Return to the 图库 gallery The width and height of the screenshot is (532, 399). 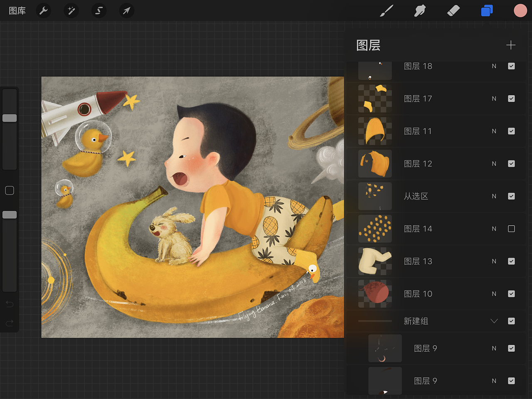[17, 11]
